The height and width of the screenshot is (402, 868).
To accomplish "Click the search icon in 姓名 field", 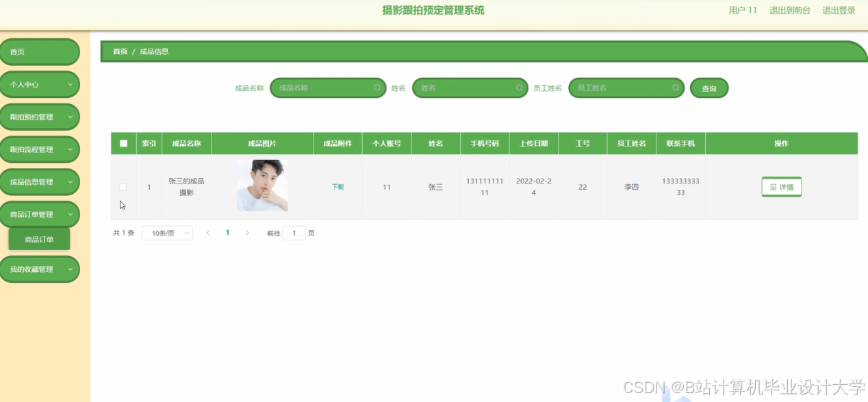I will tap(519, 88).
